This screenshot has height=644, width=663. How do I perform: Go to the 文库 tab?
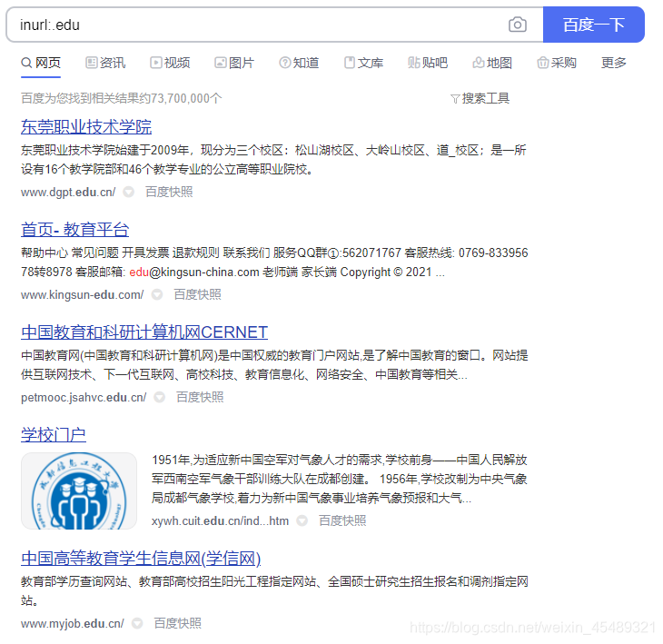[x=363, y=63]
